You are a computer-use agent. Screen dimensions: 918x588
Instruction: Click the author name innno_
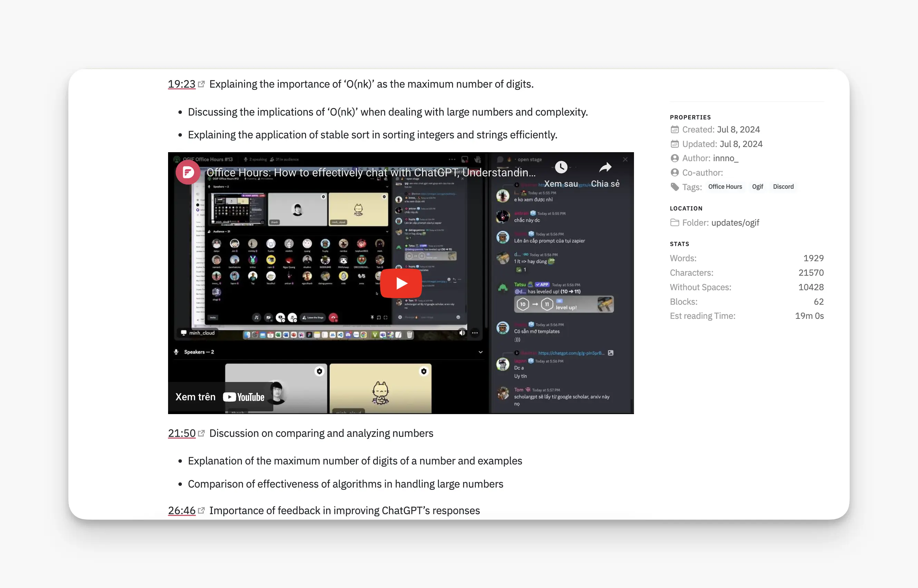[725, 158]
